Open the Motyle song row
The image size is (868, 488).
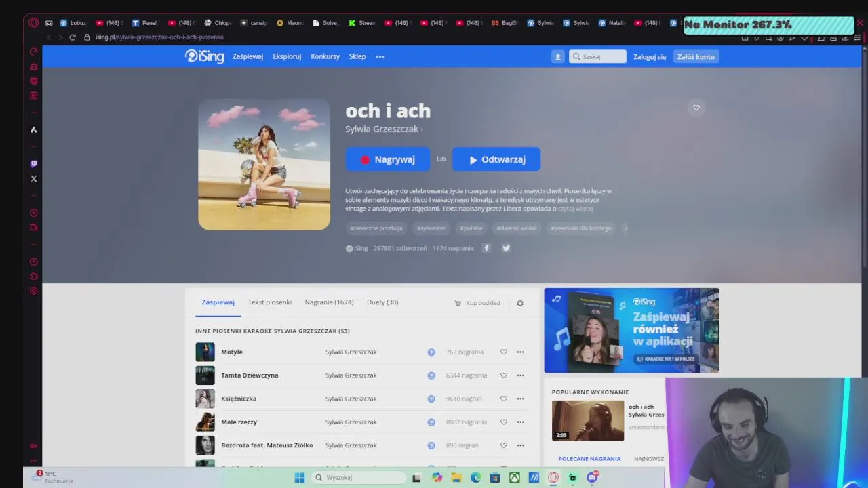[363, 352]
